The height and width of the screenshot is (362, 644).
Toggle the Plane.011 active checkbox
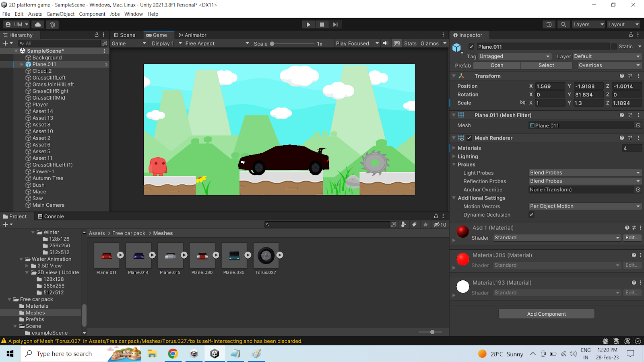pos(471,47)
